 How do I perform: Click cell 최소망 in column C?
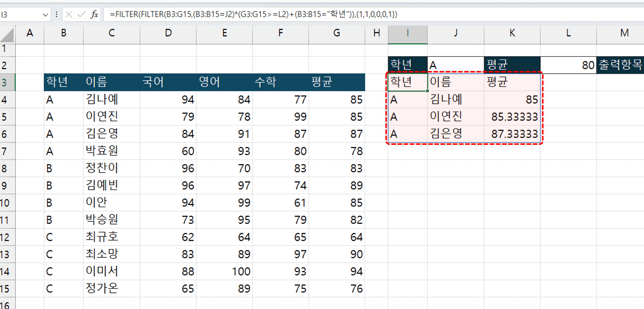112,255
